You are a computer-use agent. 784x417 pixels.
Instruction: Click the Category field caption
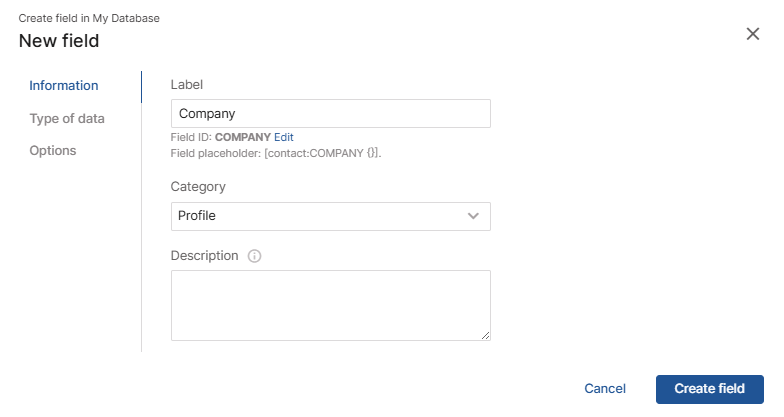coord(198,187)
